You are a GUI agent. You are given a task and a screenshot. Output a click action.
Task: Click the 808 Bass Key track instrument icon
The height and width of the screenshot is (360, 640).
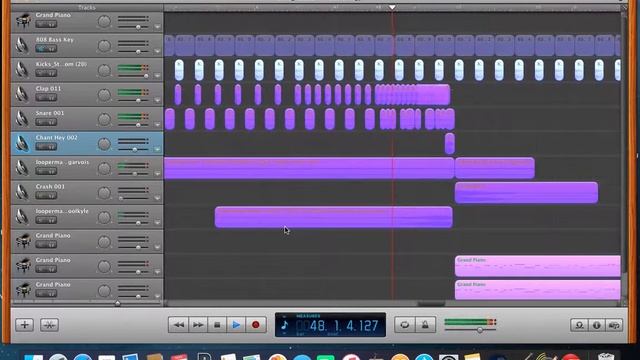[x=22, y=45]
